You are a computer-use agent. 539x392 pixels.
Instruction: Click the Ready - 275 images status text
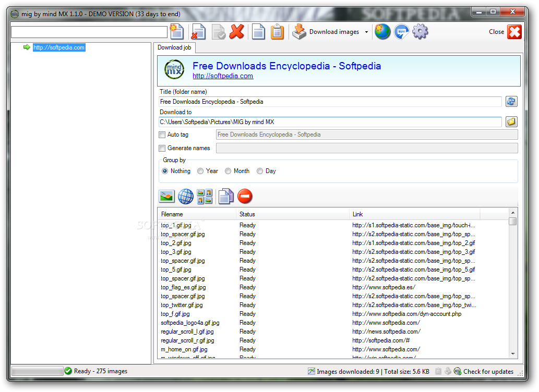tap(101, 371)
